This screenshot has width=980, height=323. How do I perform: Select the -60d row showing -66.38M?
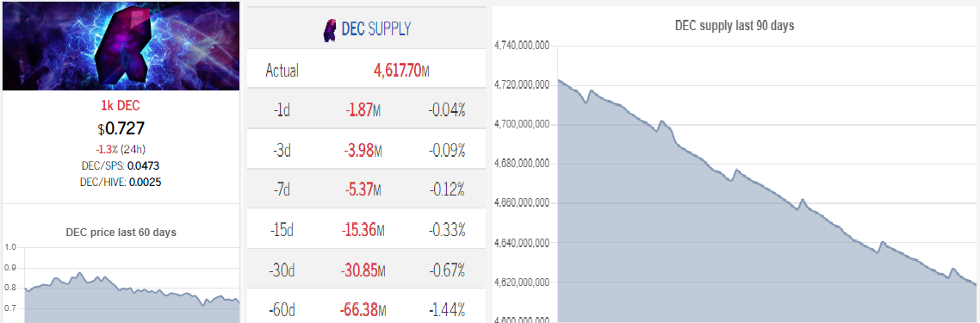366,308
